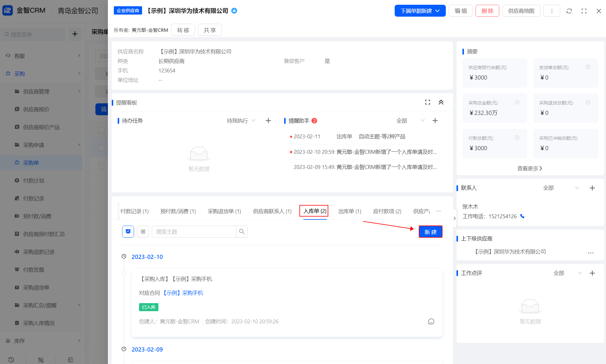Click the 转移 button
Viewport: 606px width, 364px height.
coord(183,30)
